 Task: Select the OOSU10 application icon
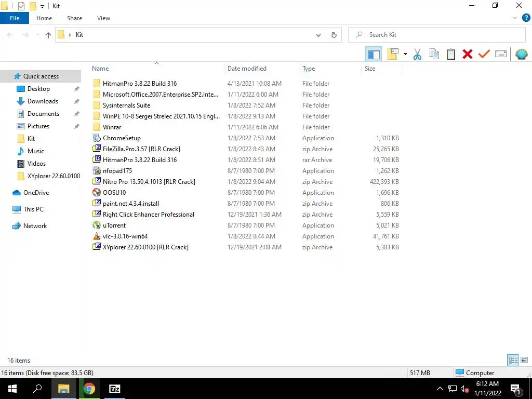(x=97, y=193)
